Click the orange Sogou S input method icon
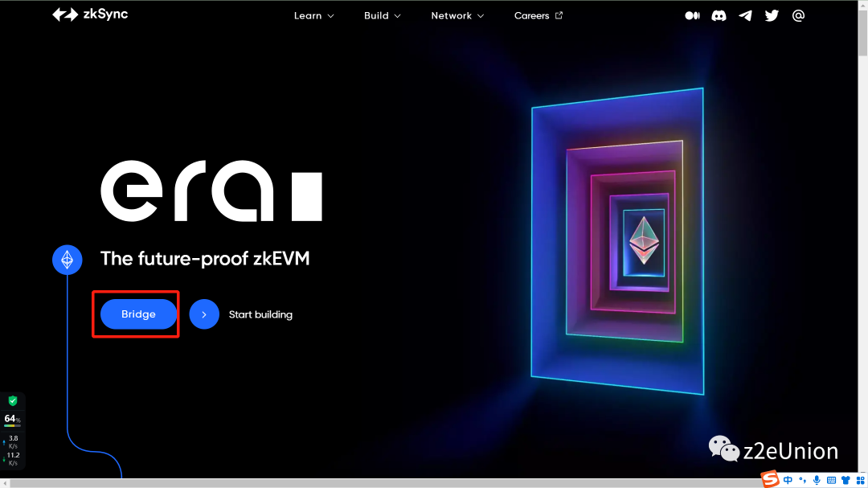 click(770, 479)
